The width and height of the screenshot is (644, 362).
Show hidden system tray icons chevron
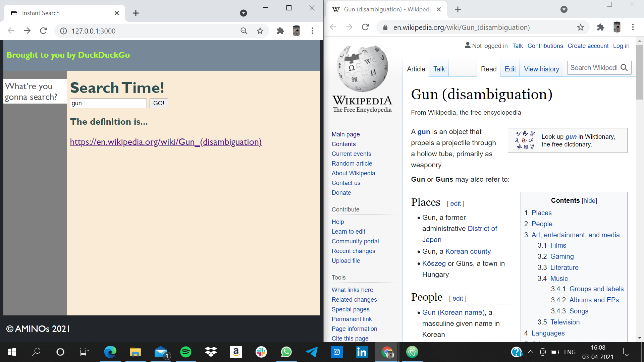(x=530, y=352)
